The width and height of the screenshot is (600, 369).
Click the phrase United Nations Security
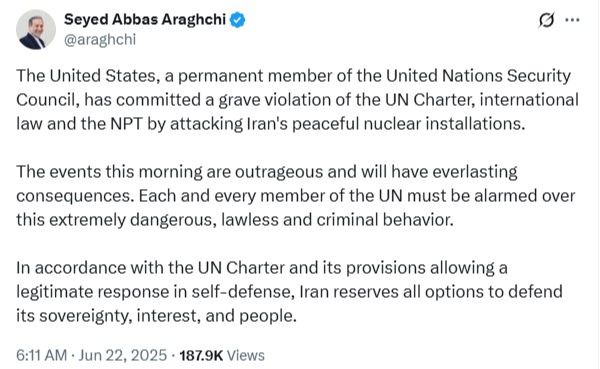tap(478, 76)
